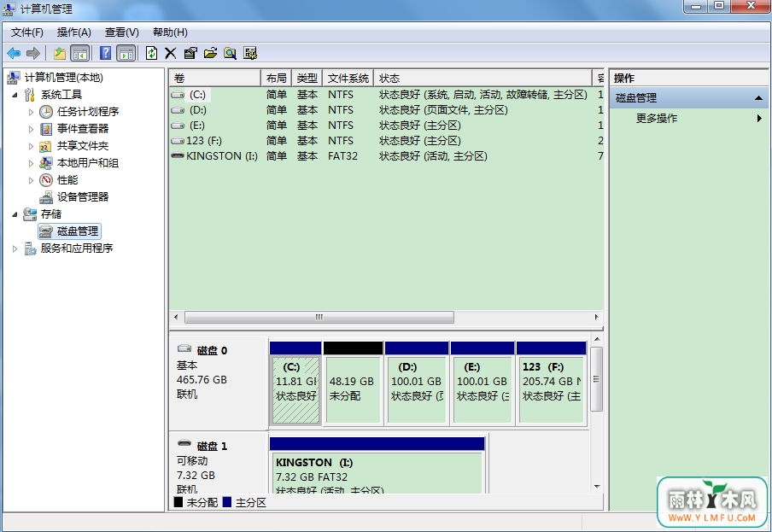This screenshot has width=772, height=532.
Task: Select 计算机管理(本地) root node
Action: pyautogui.click(x=63, y=77)
